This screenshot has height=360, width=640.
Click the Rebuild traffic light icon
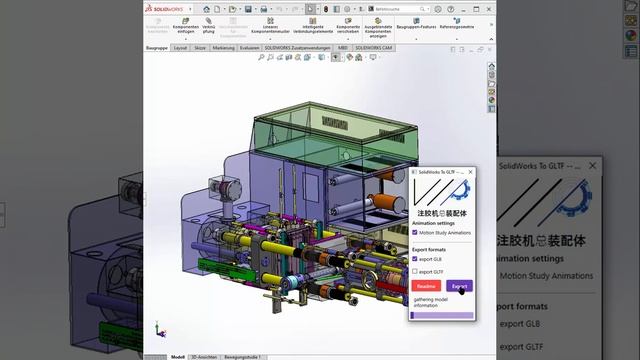tap(326, 9)
